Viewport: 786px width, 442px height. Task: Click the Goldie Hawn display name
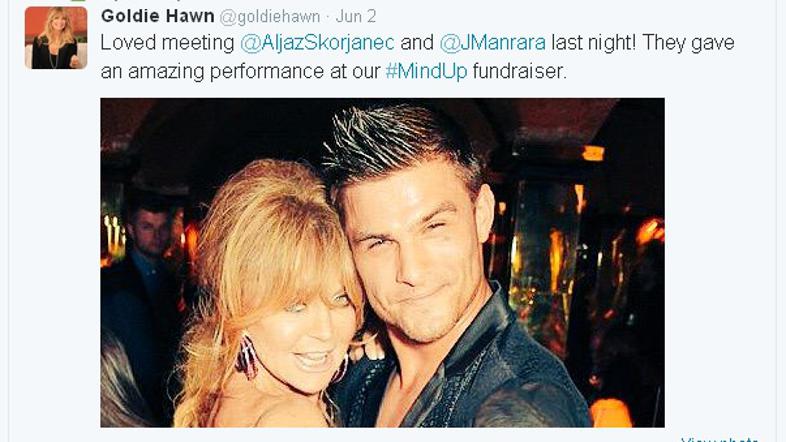157,17
